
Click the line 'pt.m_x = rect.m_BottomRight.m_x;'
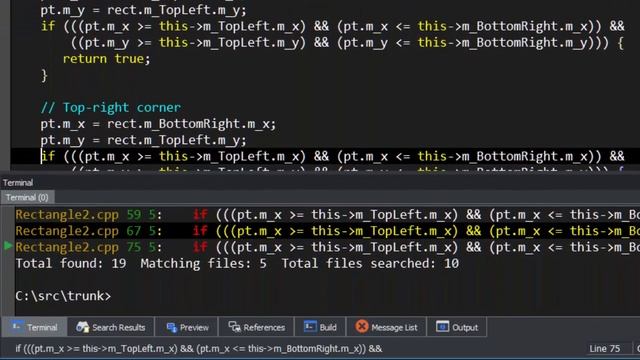click(158, 124)
